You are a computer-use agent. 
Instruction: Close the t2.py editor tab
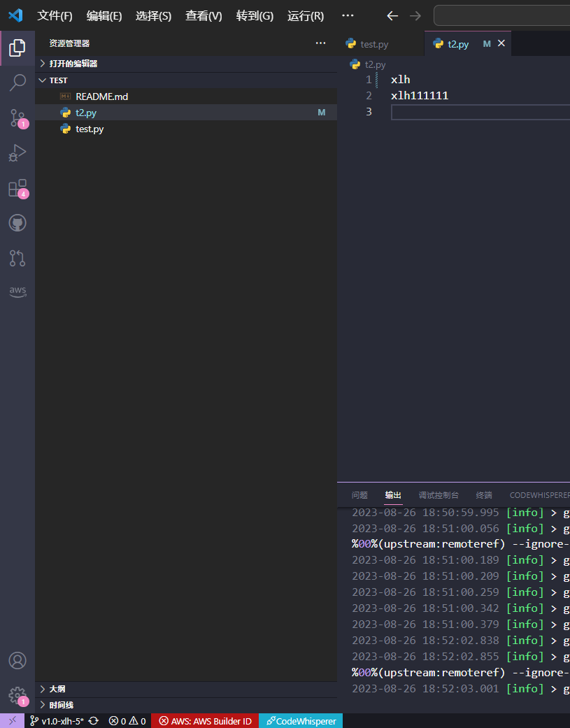(x=501, y=43)
